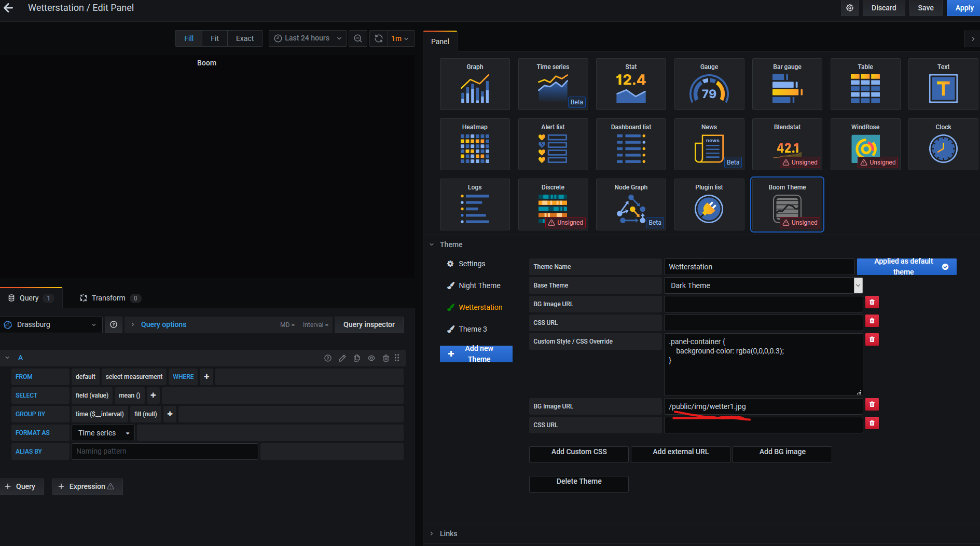The height and width of the screenshot is (546, 980).
Task: Toggle query A visibility eye icon
Action: 371,358
